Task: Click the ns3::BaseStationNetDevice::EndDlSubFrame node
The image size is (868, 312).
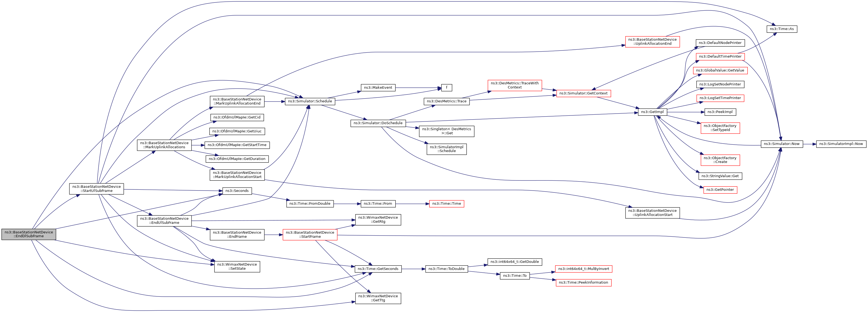Action: (29, 234)
